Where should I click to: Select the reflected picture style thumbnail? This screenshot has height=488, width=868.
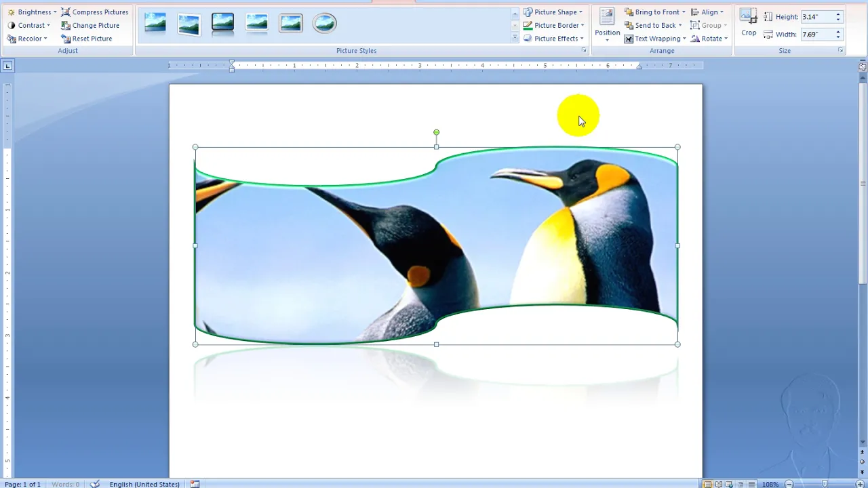[256, 23]
